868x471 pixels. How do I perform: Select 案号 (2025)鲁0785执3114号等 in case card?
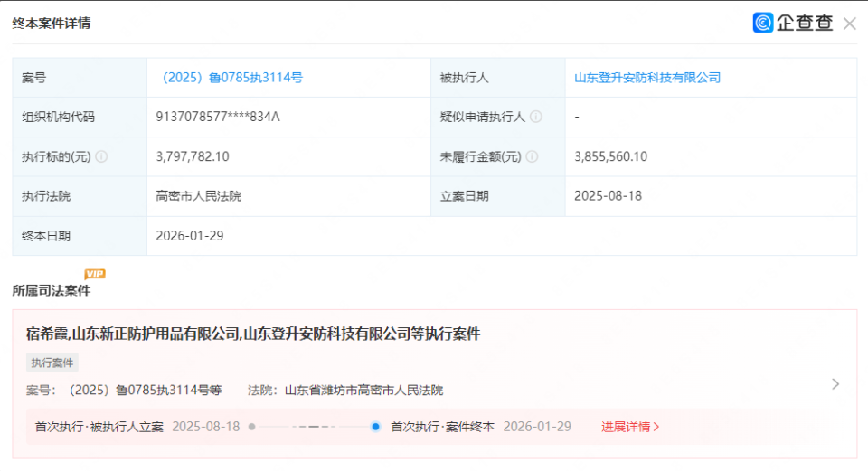124,391
